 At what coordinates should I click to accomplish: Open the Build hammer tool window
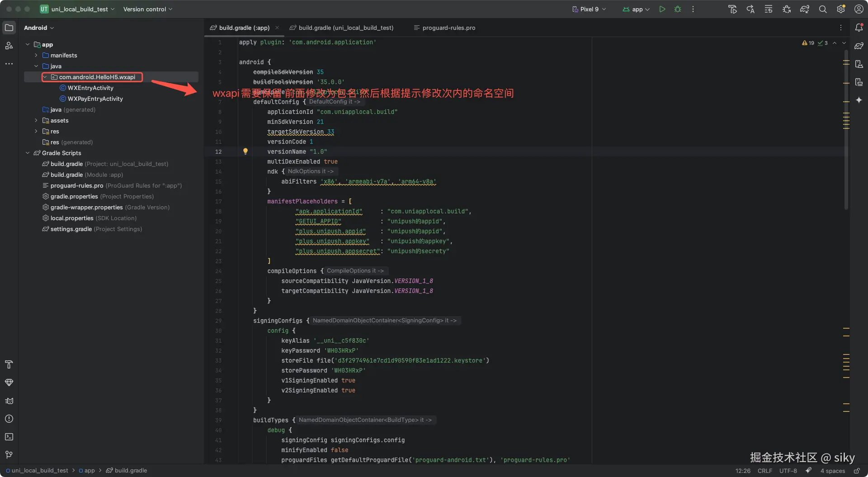pyautogui.click(x=9, y=364)
